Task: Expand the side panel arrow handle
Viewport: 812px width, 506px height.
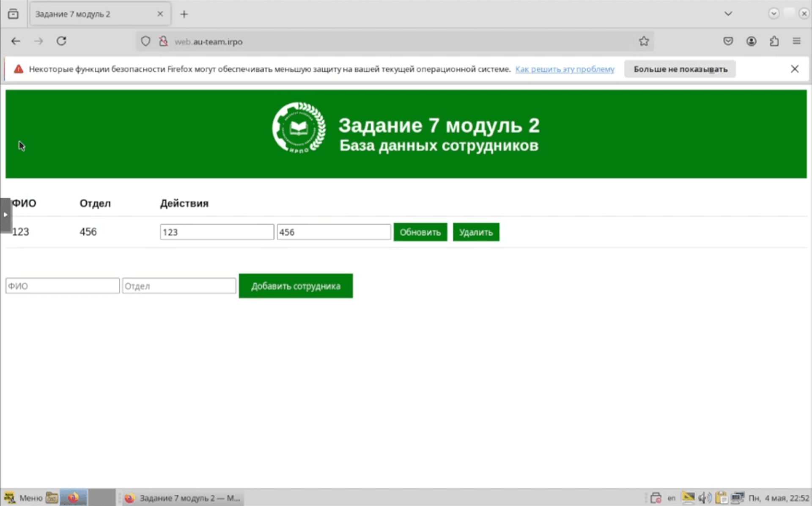Action: [x=5, y=215]
